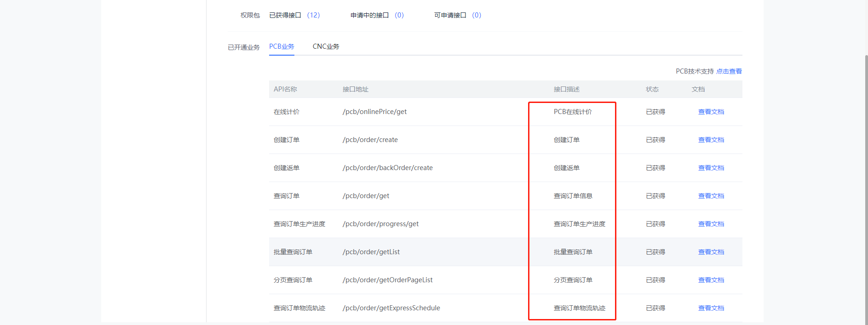868x325 pixels.
Task: Click the 点击查看 link for PCB技术支持
Action: point(729,71)
